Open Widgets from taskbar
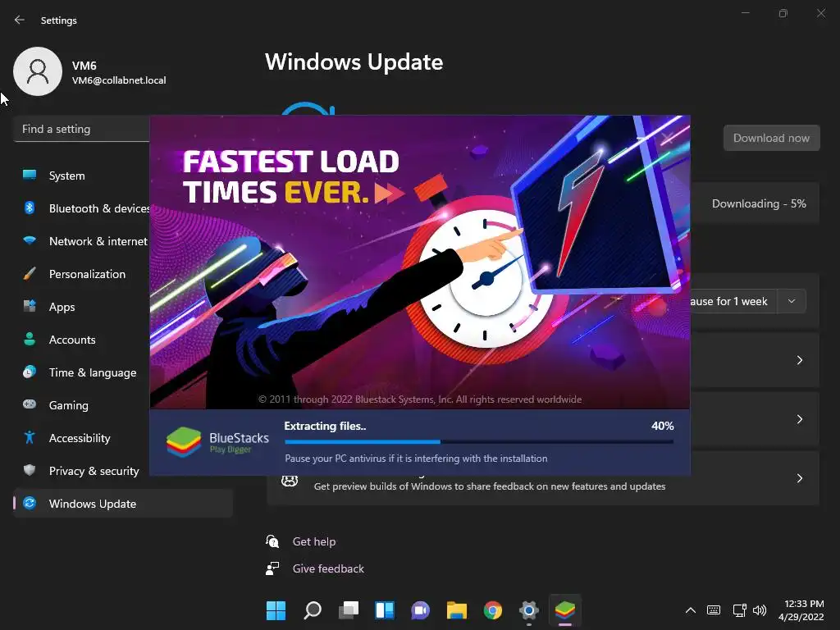 pos(385,610)
